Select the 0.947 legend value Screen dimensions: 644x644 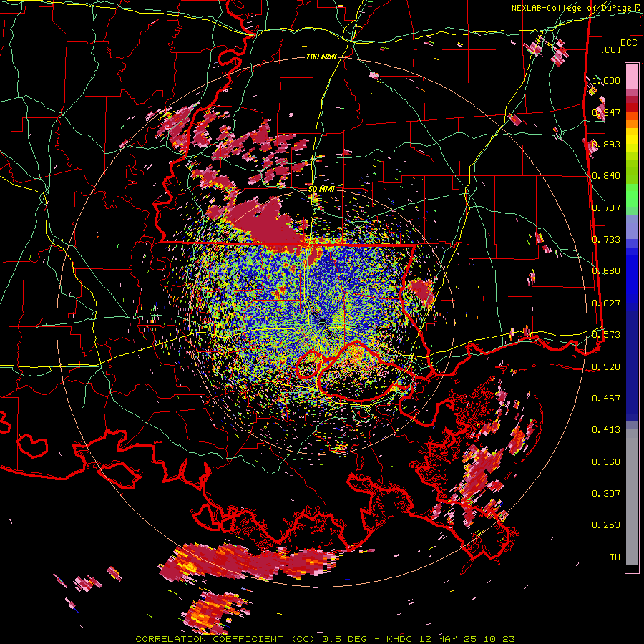click(x=606, y=112)
